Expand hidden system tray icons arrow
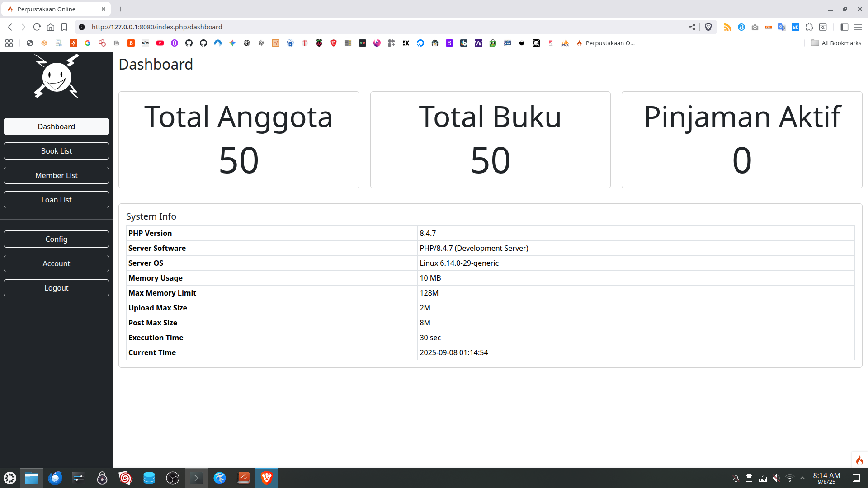This screenshot has height=488, width=868. pos(802,478)
